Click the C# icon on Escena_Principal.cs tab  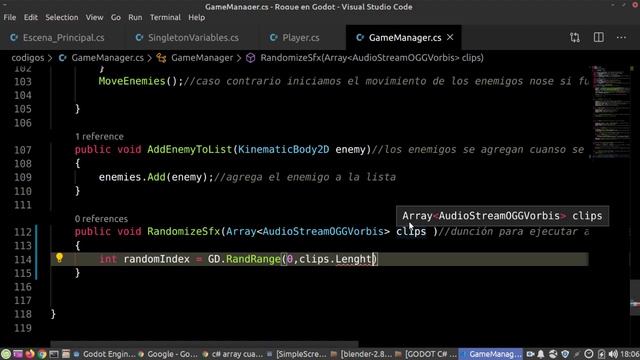(14, 38)
